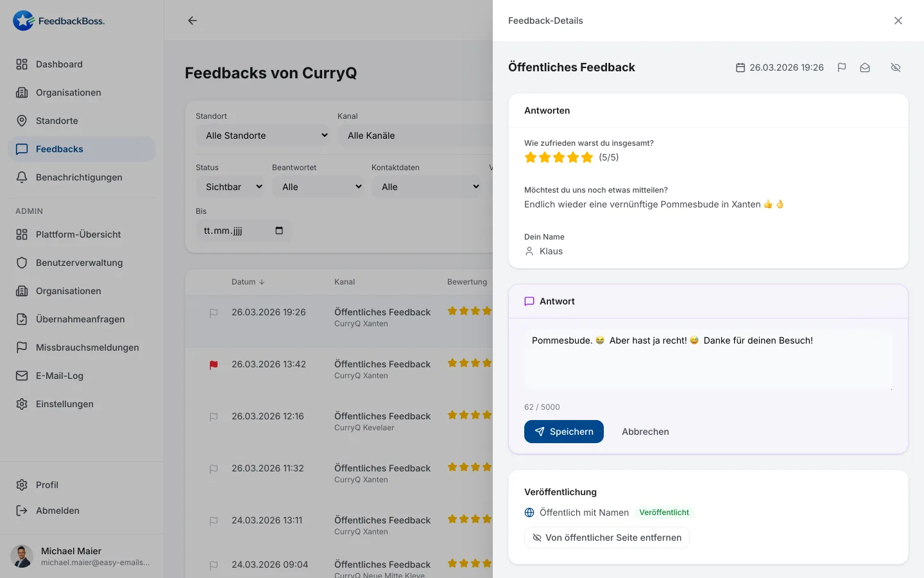The height and width of the screenshot is (578, 924).
Task: Click the Bis date input field
Action: (244, 231)
